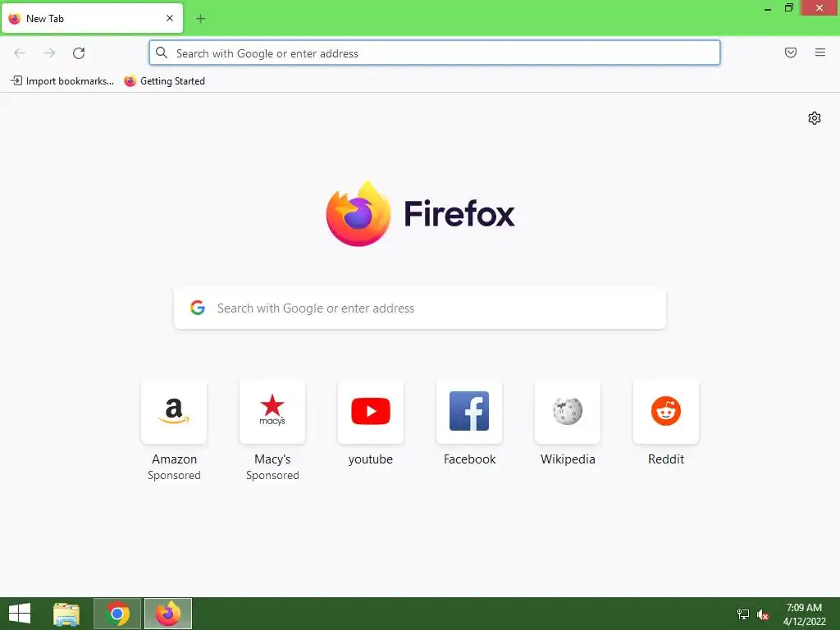
Task: Click the Amazon label text
Action: click(174, 459)
